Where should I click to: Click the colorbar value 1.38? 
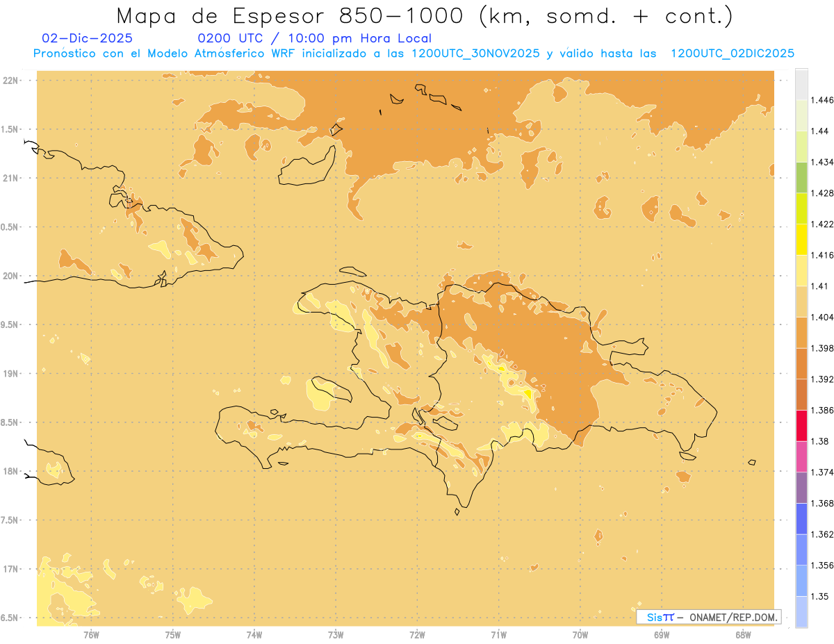[819, 441]
